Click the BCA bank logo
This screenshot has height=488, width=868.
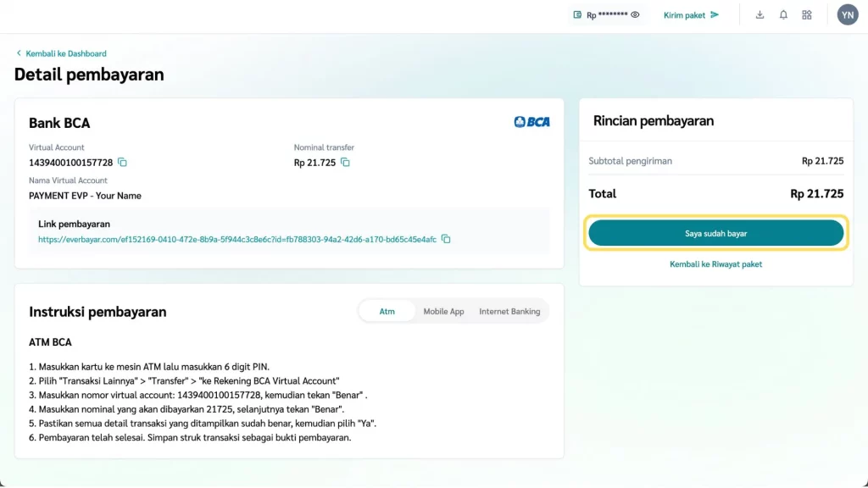click(x=531, y=122)
